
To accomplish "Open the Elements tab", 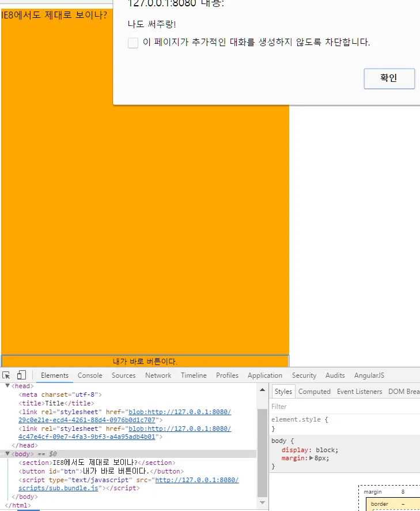I will pos(55,375).
